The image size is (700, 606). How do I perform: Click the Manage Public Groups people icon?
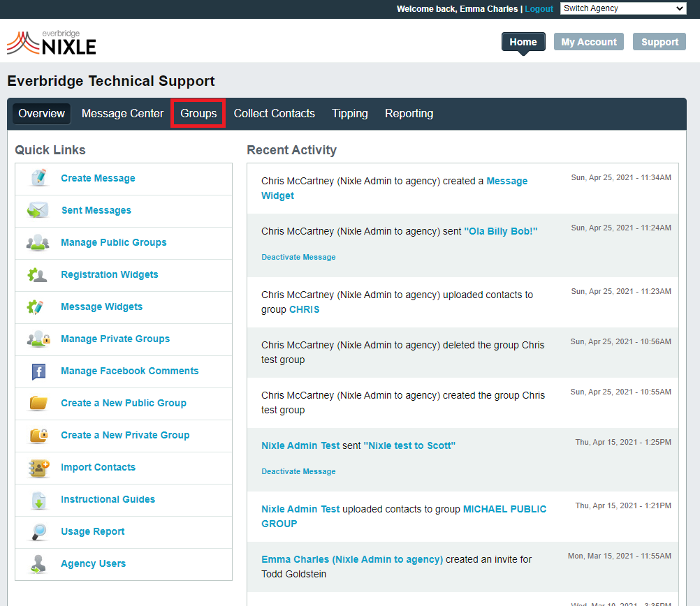click(x=38, y=242)
